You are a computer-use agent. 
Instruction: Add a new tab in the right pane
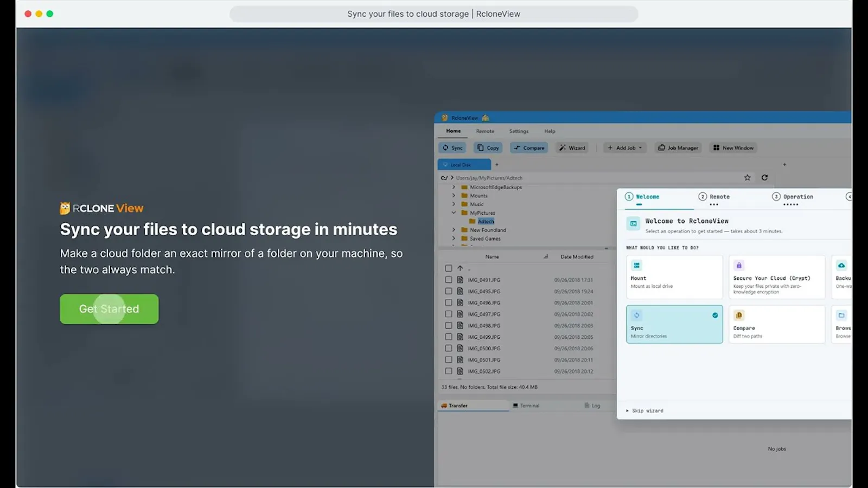784,164
